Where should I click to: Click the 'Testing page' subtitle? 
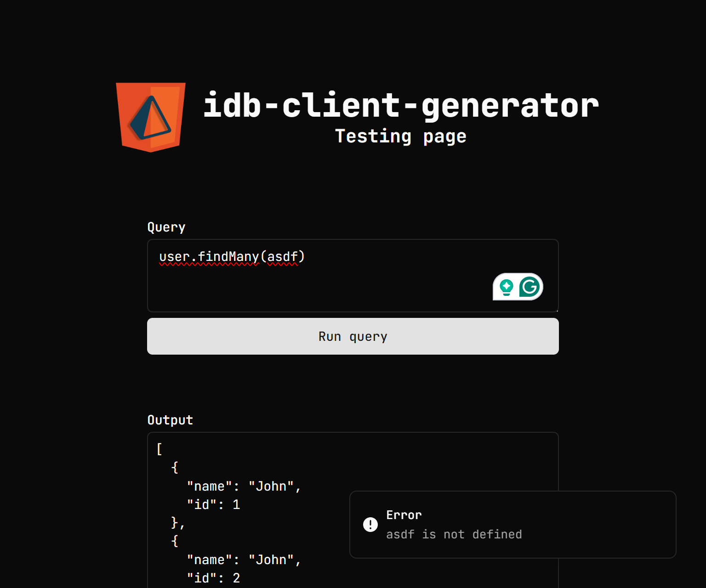pyautogui.click(x=401, y=136)
